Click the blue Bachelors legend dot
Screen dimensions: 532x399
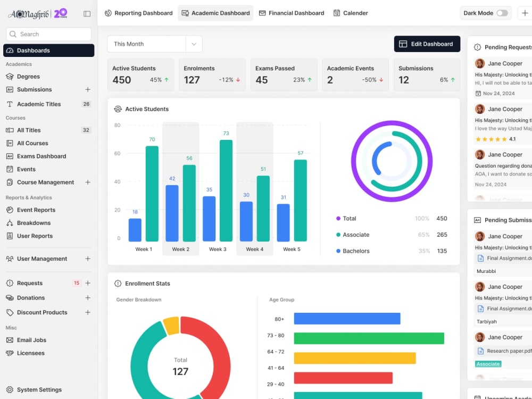point(338,251)
